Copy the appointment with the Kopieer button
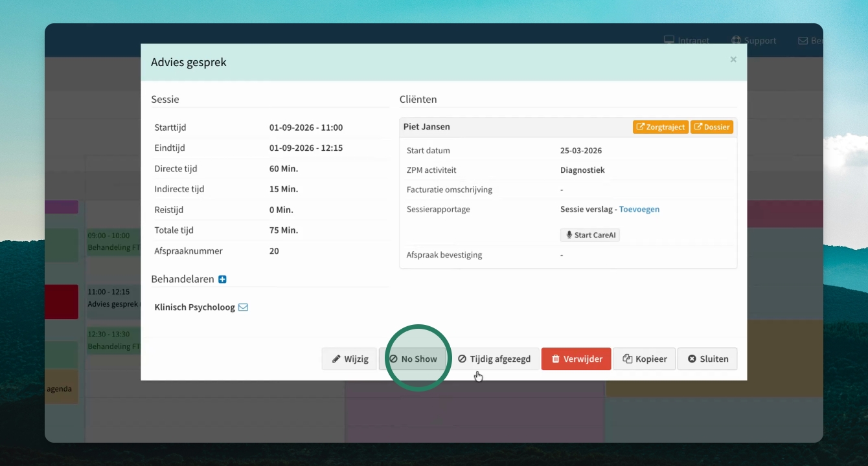This screenshot has width=868, height=466. tap(645, 359)
